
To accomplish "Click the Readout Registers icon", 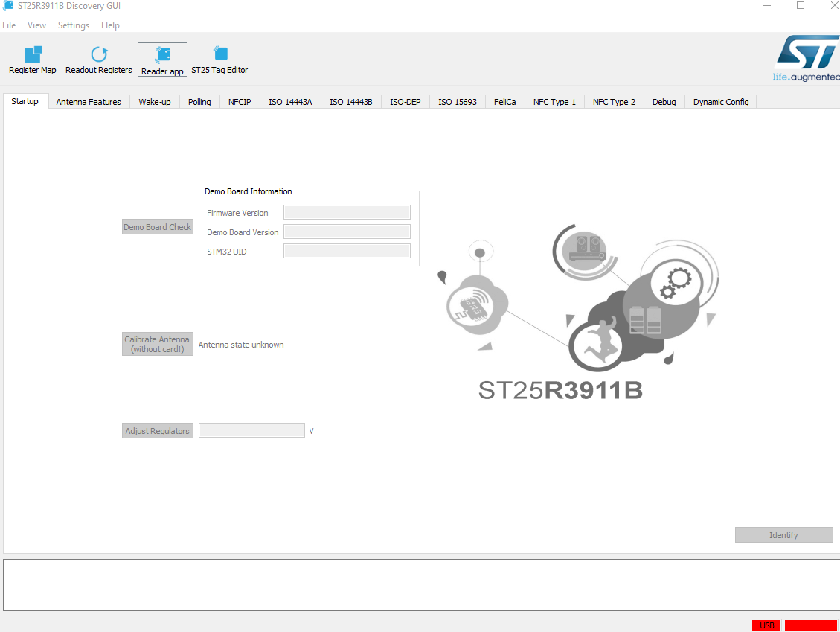I will (x=98, y=59).
